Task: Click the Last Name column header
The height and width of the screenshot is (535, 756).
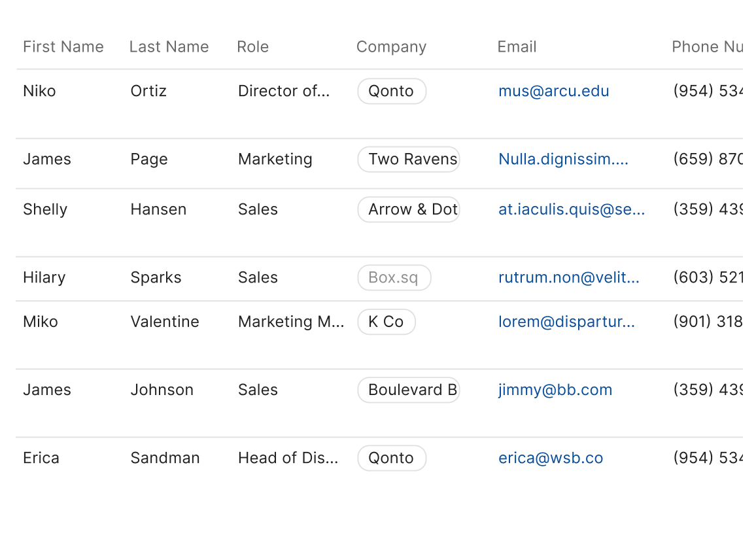Action: (x=169, y=46)
